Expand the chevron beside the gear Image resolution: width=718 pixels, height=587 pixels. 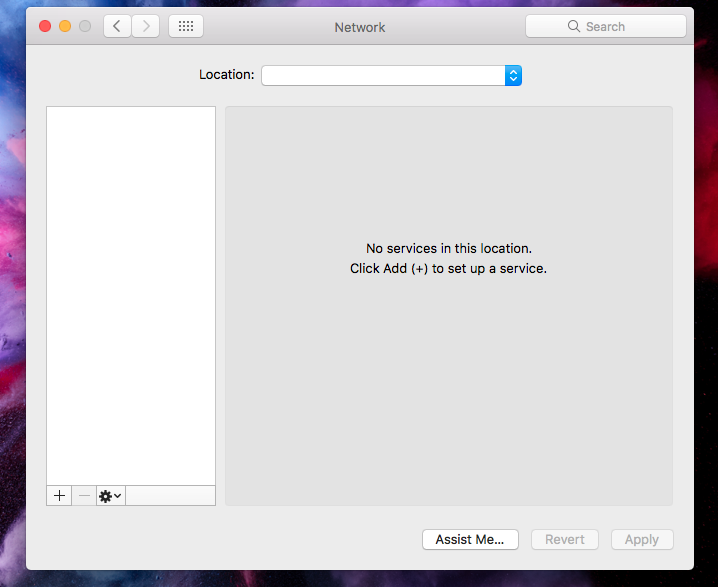coord(119,497)
